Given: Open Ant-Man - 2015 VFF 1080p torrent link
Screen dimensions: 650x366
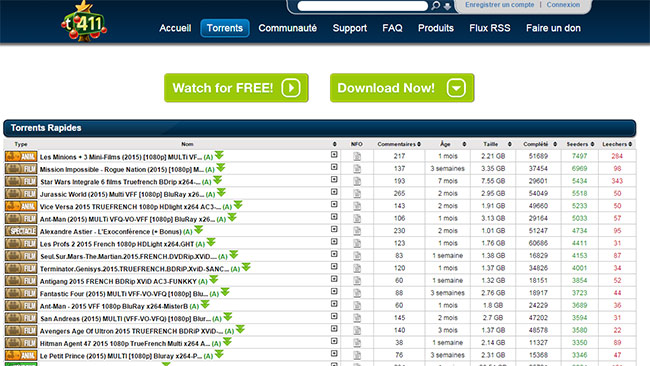Looking at the screenshot, I should [114, 306].
